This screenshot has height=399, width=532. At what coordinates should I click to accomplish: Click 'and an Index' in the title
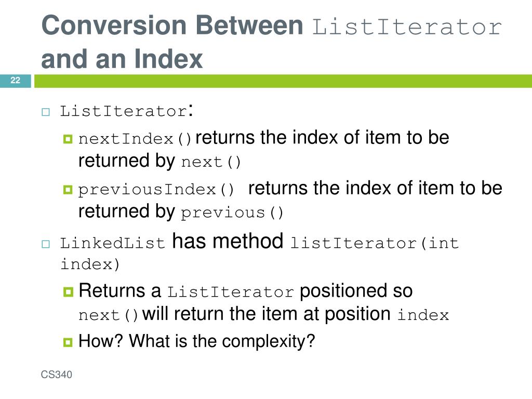(x=122, y=59)
